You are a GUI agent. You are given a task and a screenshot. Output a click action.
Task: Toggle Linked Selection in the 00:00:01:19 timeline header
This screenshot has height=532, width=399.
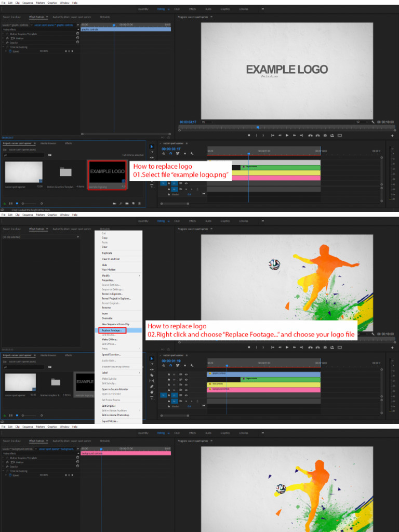pos(178,366)
